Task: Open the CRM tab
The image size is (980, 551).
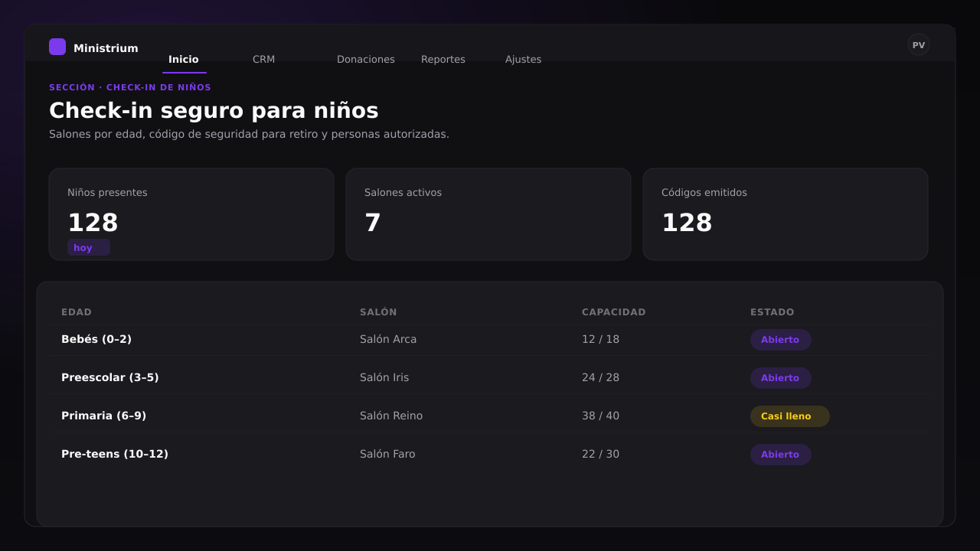Action: (263, 59)
